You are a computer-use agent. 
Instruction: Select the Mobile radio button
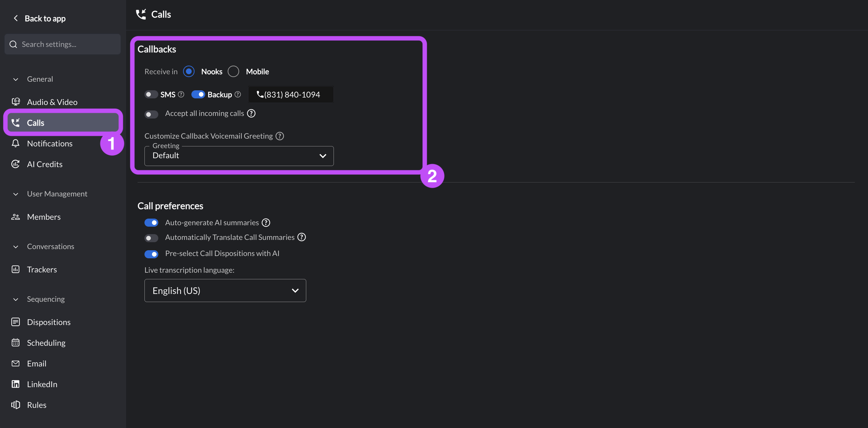[233, 71]
